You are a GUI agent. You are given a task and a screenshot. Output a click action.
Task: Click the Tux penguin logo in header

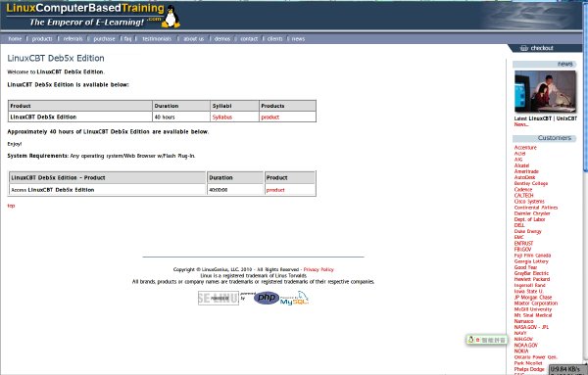click(171, 17)
